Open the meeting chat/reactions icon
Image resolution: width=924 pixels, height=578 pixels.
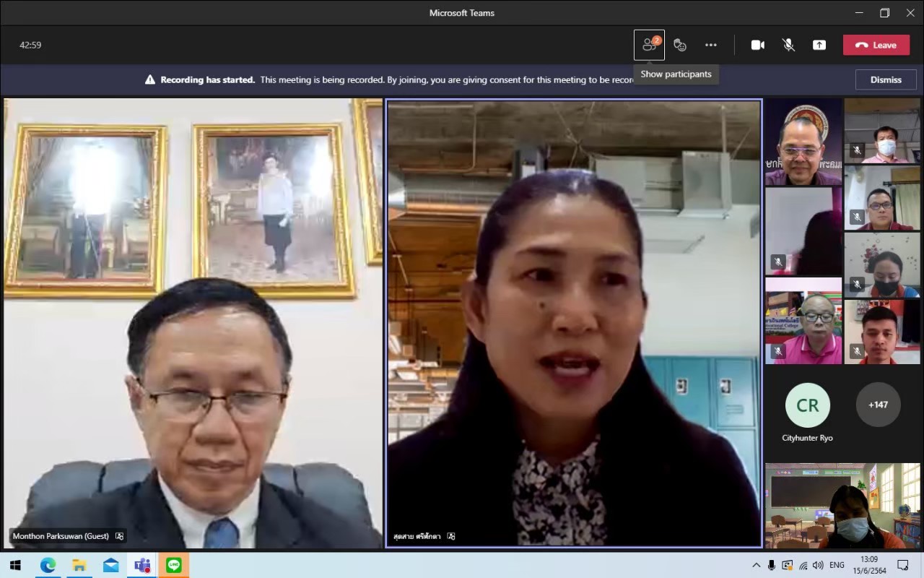679,45
